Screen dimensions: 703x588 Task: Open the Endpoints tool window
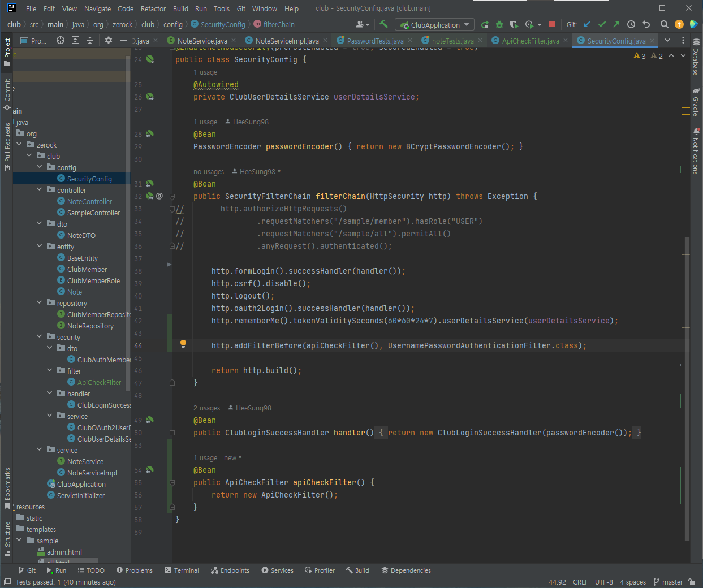coord(230,570)
